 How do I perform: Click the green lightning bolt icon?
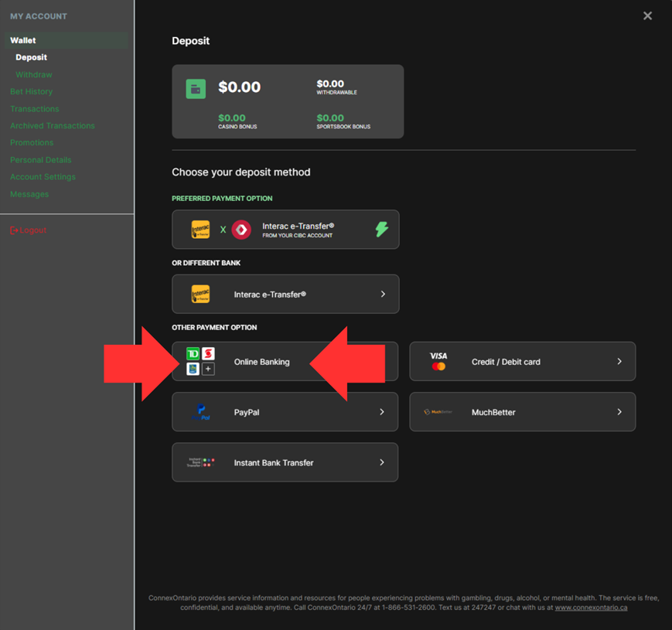click(381, 230)
